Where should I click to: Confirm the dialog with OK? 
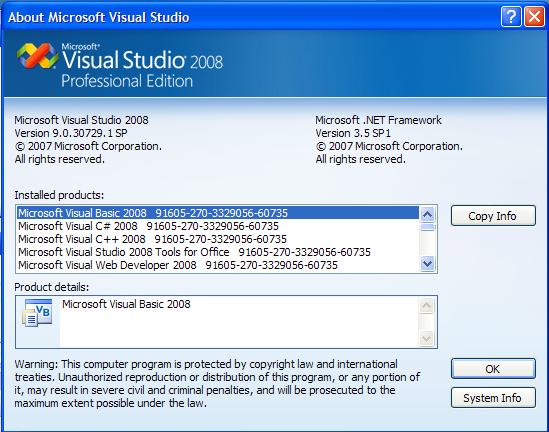point(493,369)
